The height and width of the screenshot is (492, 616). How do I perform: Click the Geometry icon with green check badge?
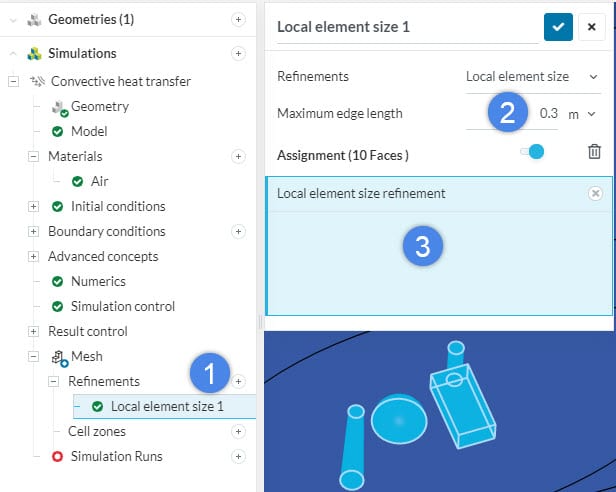point(60,108)
